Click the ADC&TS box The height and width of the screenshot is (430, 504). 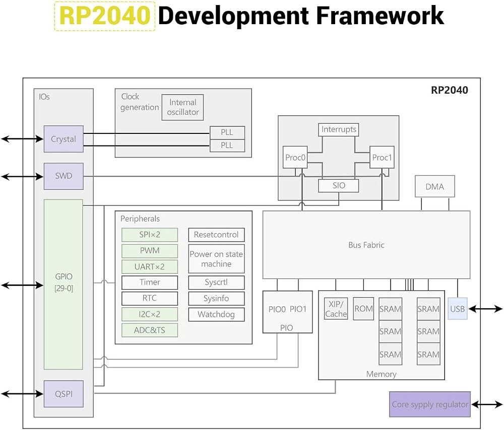click(x=150, y=330)
